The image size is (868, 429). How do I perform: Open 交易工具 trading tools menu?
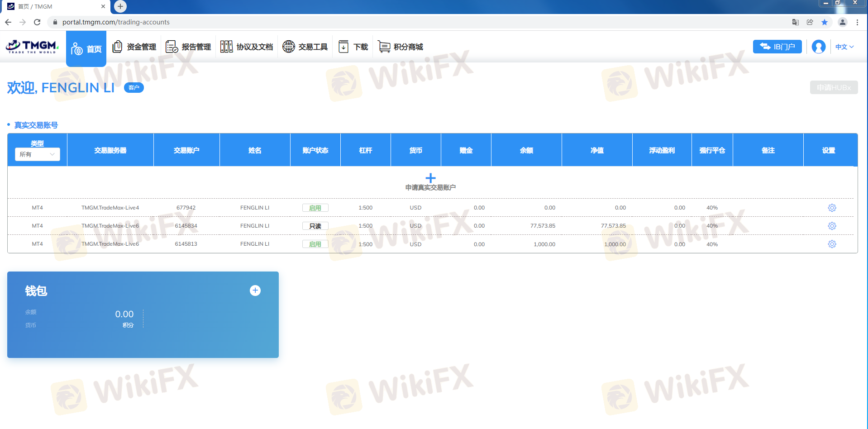click(x=305, y=47)
